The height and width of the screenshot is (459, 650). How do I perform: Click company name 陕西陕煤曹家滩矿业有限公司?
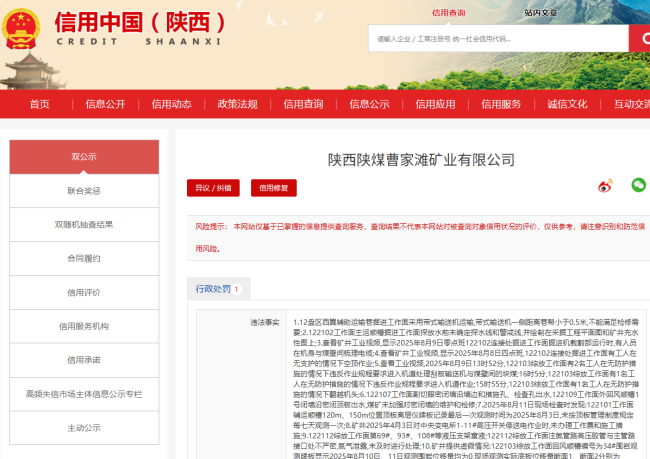pos(421,160)
